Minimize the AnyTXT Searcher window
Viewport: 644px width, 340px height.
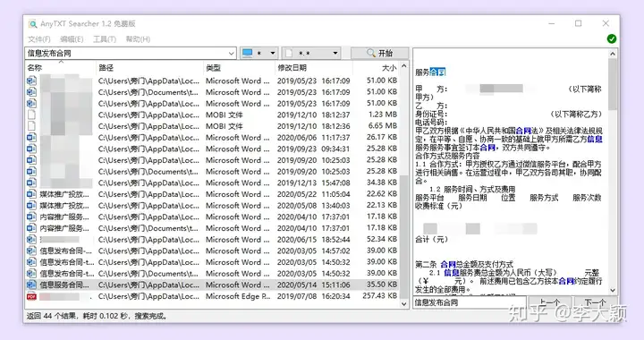551,24
